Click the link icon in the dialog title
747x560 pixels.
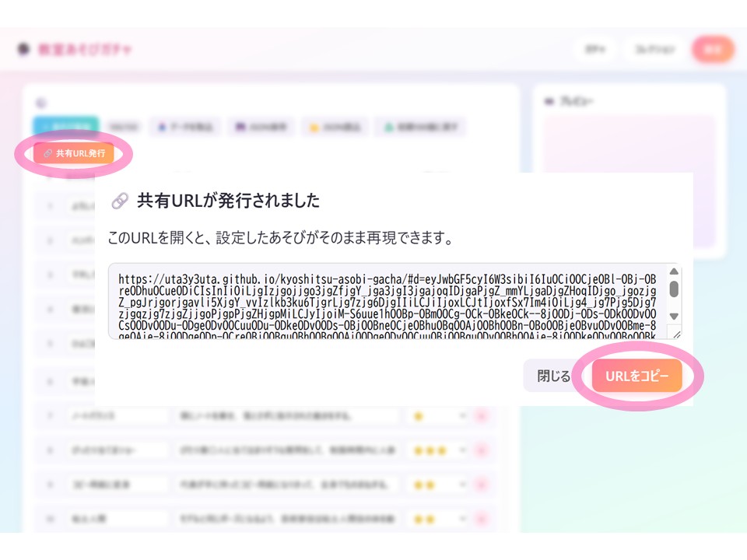[120, 201]
